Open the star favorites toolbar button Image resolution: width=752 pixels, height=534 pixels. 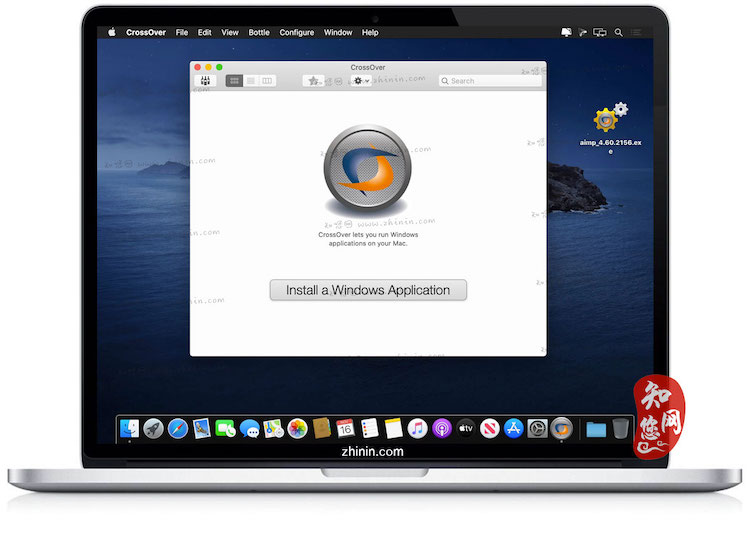(x=313, y=81)
